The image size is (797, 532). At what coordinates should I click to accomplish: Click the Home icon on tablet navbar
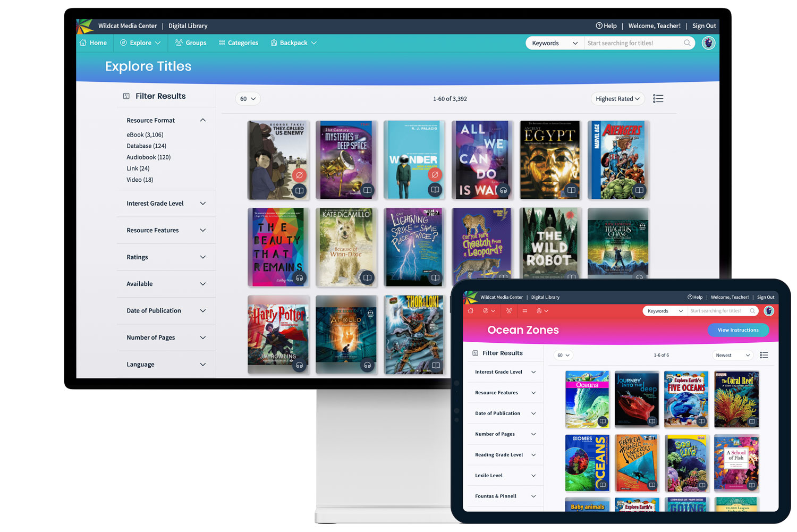(x=470, y=311)
